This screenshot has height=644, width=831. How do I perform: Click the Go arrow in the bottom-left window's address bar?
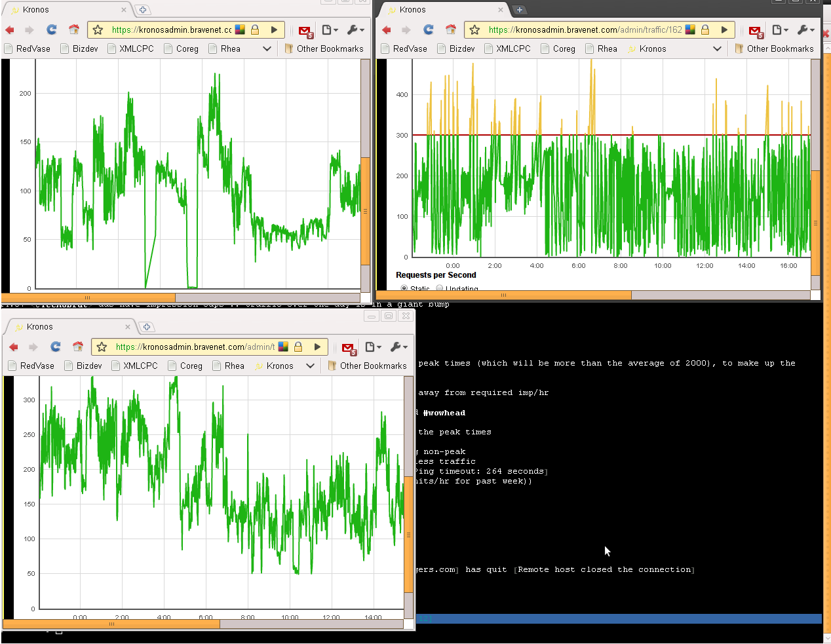(317, 347)
